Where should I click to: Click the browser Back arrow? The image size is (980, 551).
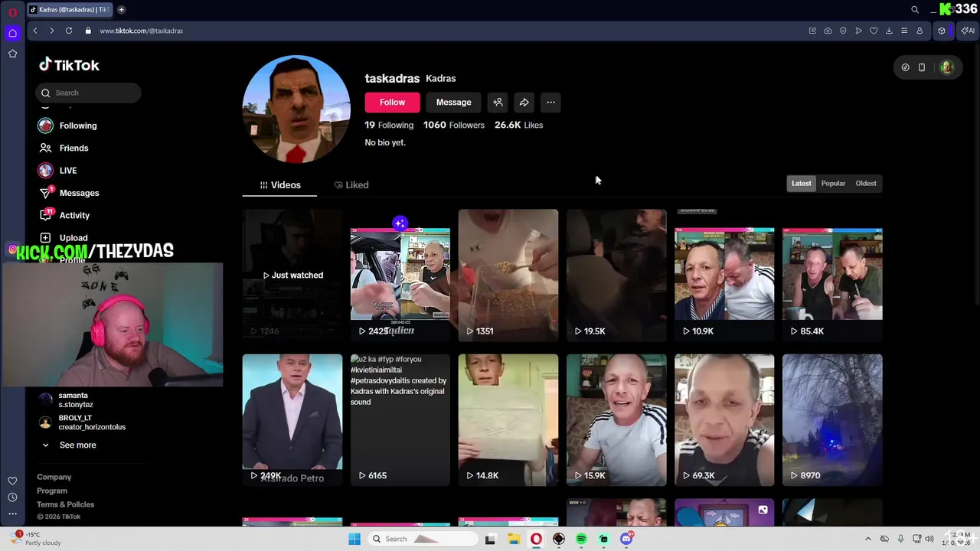click(x=35, y=31)
